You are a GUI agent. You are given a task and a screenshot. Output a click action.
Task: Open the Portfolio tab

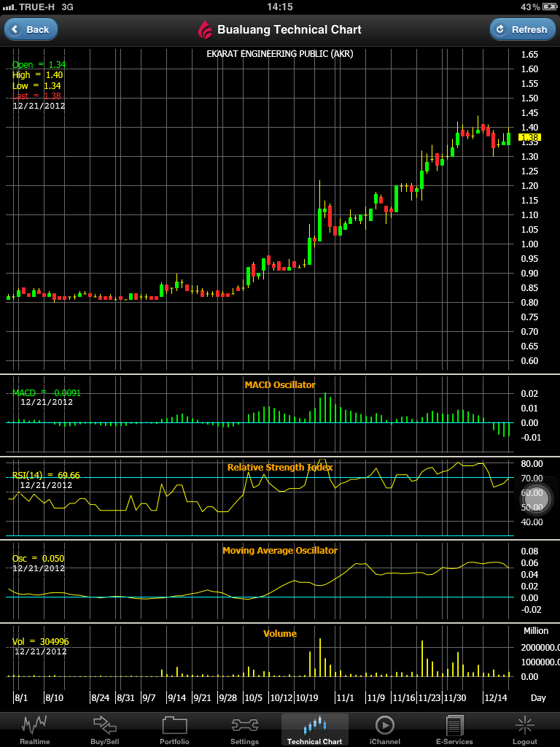click(x=174, y=729)
